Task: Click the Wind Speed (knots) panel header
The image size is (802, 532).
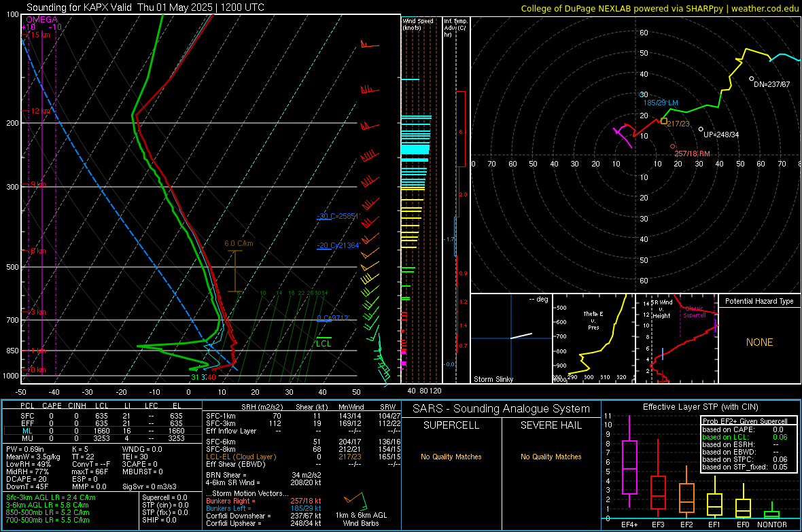Action: click(417, 24)
